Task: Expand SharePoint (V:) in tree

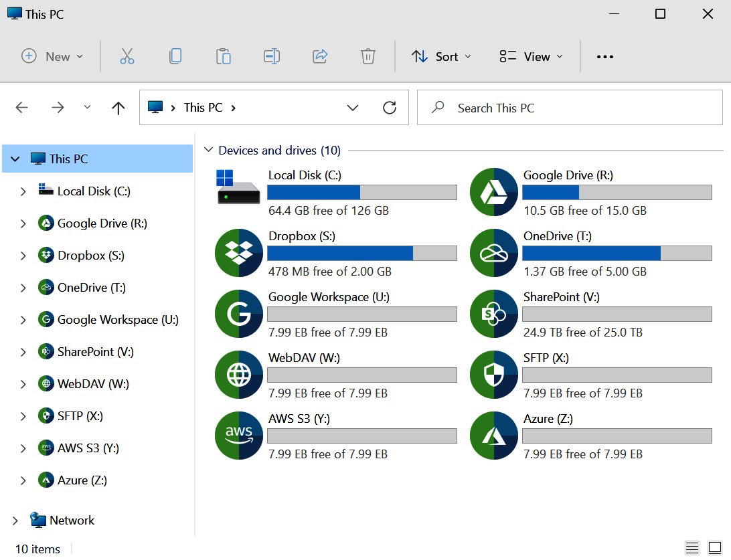Action: [x=23, y=352]
